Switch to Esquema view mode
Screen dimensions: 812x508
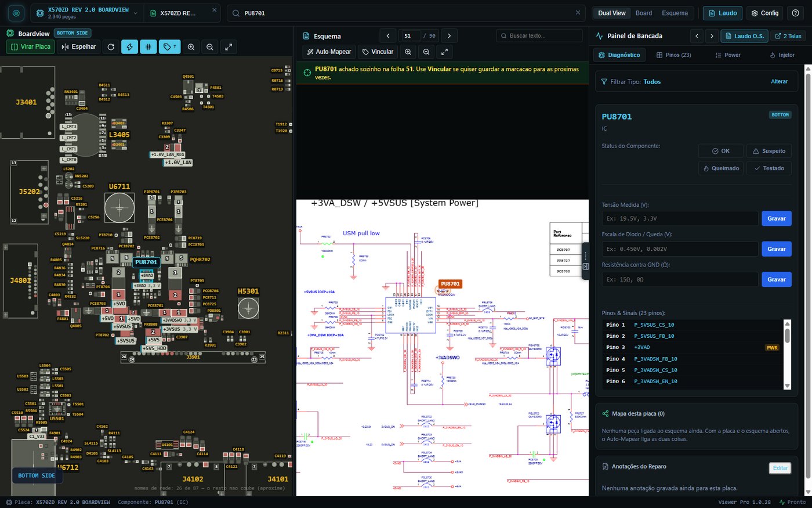coord(675,13)
